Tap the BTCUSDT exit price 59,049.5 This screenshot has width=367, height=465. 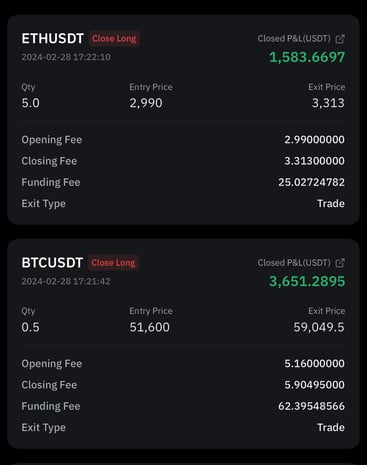pyautogui.click(x=319, y=327)
